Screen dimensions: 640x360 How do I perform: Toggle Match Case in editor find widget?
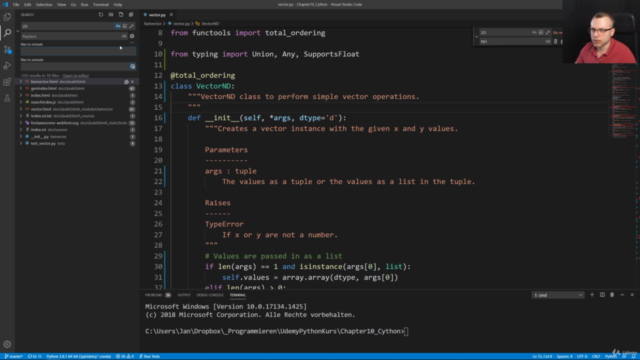click(534, 32)
